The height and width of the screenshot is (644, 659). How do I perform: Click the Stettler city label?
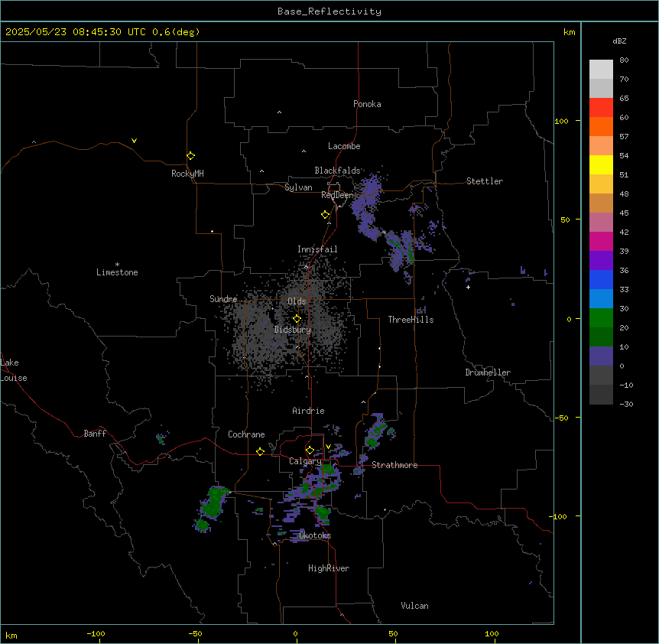coord(485,181)
